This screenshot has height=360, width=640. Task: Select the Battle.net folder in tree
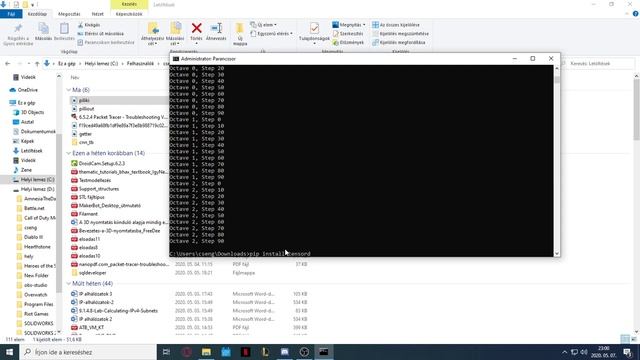tap(34, 208)
